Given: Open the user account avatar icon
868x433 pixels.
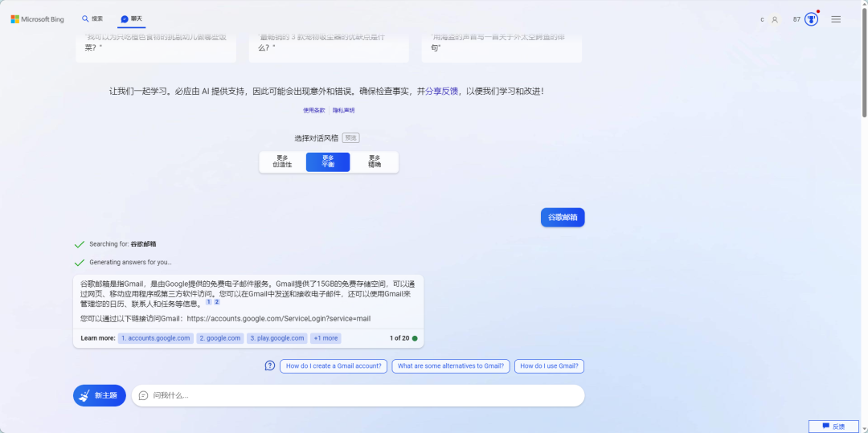Looking at the screenshot, I should point(775,19).
